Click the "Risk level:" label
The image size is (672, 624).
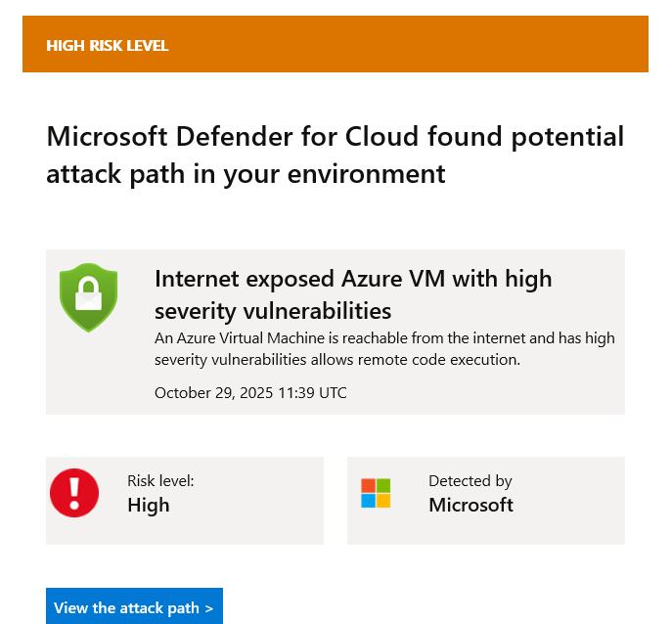(160, 481)
